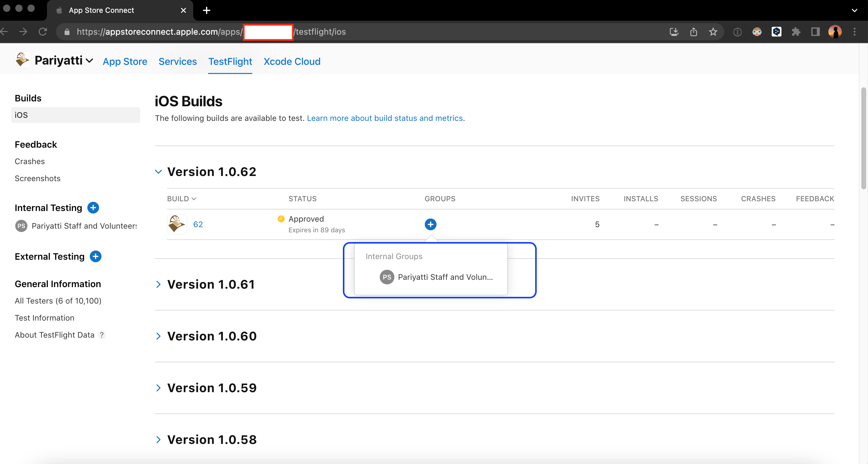Click the FEEDBACK column header

click(815, 199)
